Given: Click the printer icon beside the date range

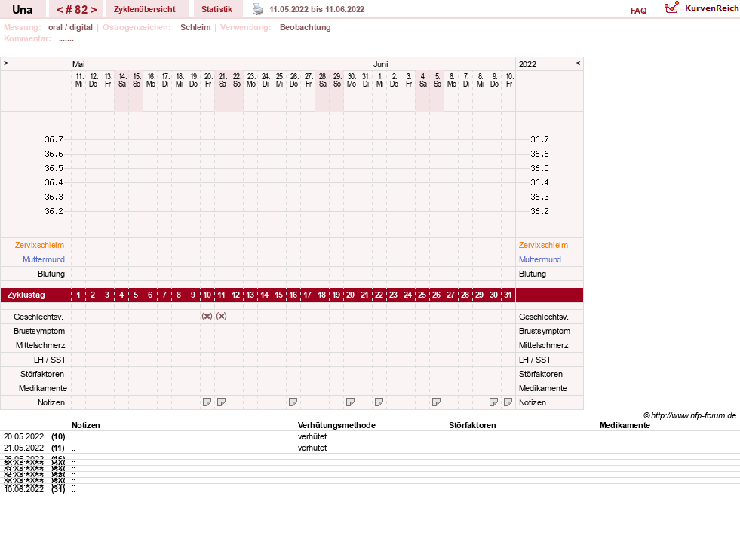Looking at the screenshot, I should (258, 9).
